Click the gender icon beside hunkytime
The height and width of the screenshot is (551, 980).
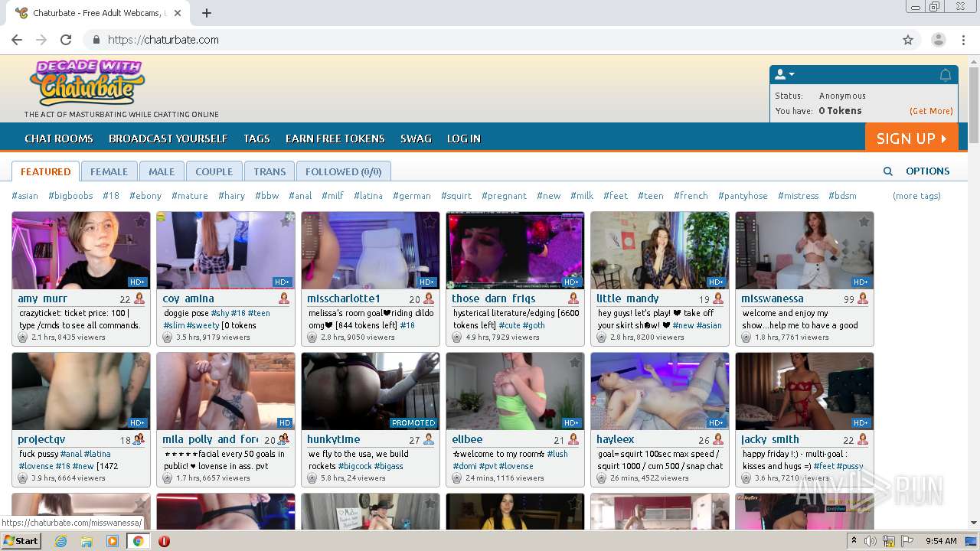pos(429,439)
